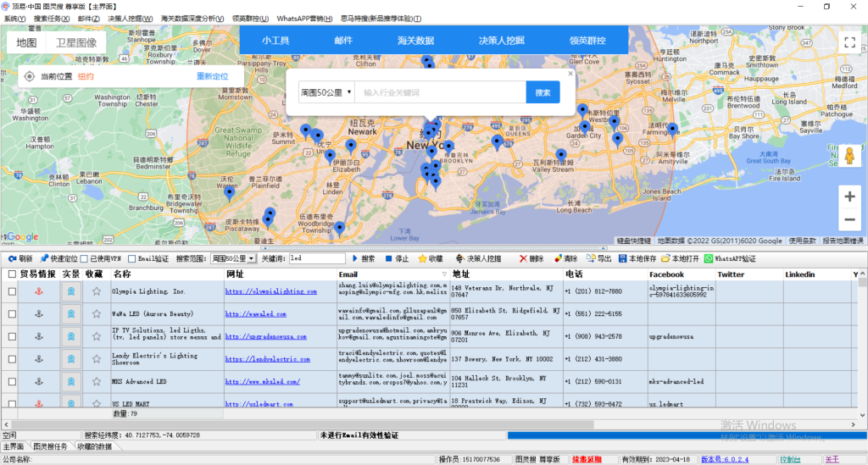Open the 周围50公里 dropdown in map search

[326, 92]
